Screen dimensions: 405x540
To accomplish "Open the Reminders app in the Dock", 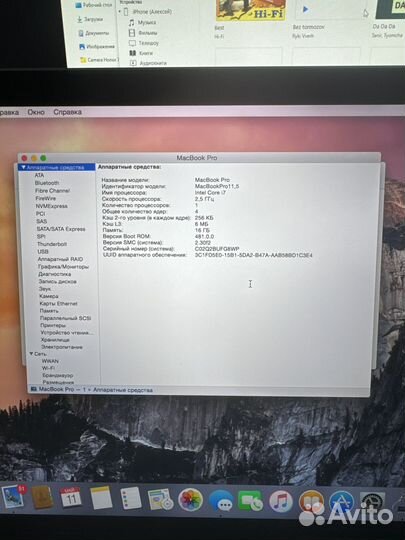I will (131, 498).
